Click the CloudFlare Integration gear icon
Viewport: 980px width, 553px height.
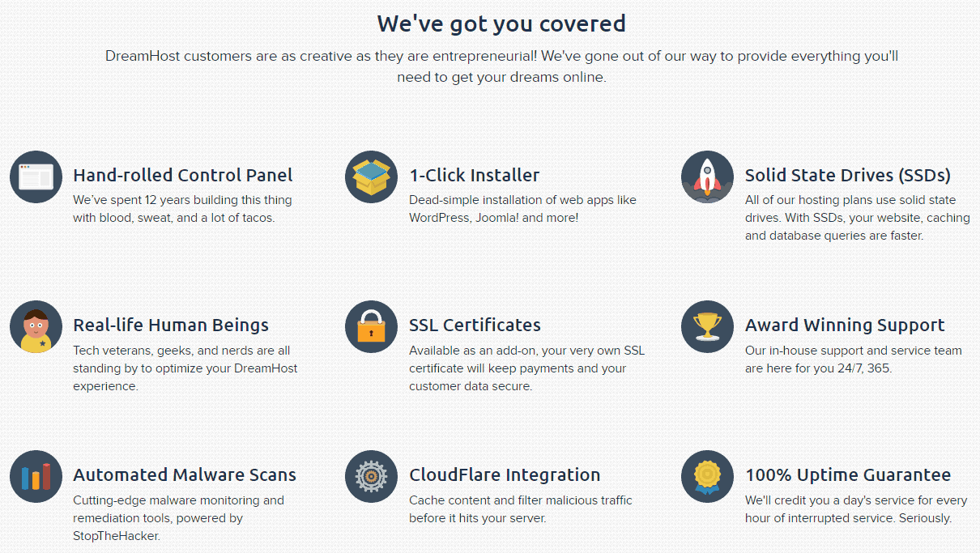pos(371,476)
